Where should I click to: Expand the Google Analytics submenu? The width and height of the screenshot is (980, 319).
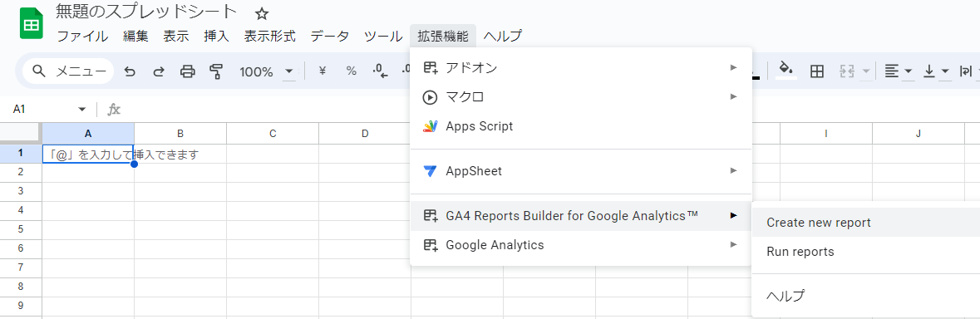tap(581, 245)
